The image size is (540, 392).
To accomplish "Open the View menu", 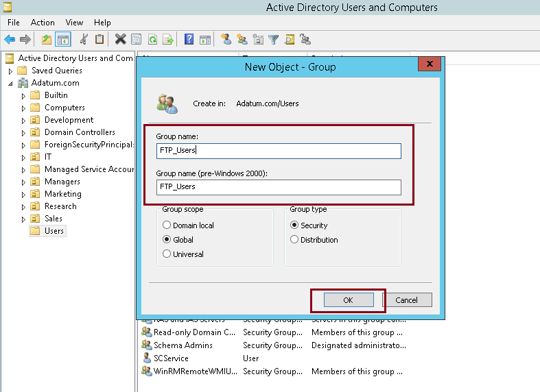I will coord(74,23).
